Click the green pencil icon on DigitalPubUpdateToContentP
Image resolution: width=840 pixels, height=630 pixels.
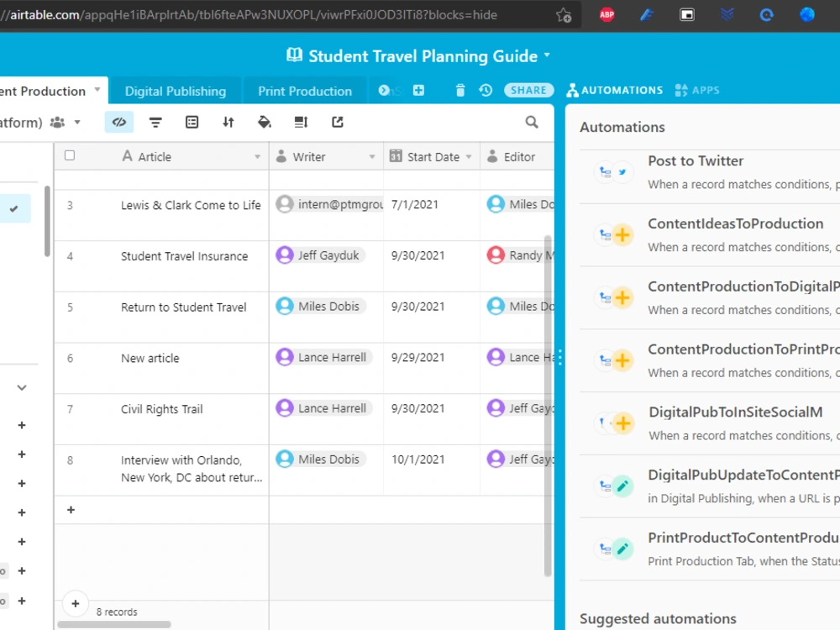click(622, 486)
